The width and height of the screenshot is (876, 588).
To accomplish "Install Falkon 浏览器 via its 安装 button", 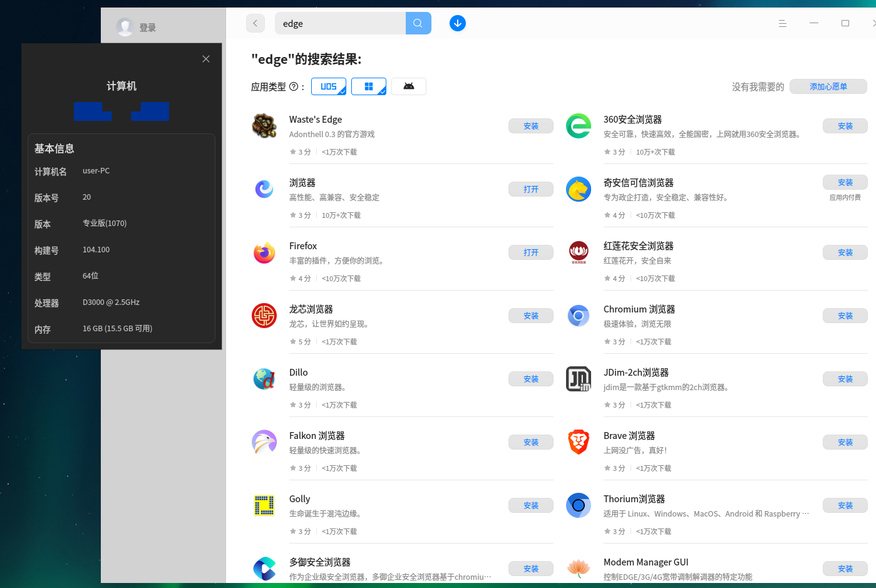I will [x=530, y=442].
